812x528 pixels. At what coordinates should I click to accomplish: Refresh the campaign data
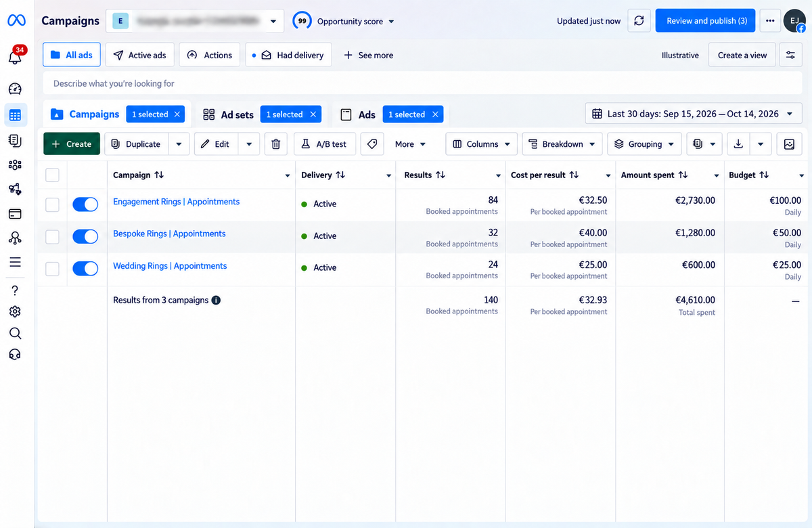click(x=639, y=21)
